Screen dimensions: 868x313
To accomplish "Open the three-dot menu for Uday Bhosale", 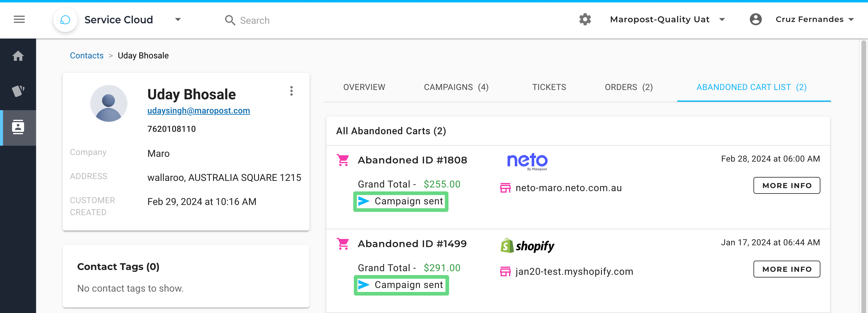I will pos(291,91).
